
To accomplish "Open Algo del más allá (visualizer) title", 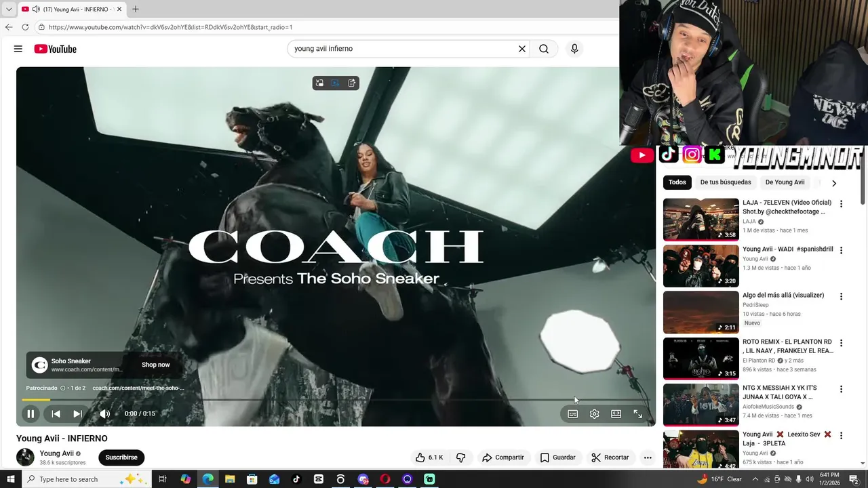I will pos(783,296).
